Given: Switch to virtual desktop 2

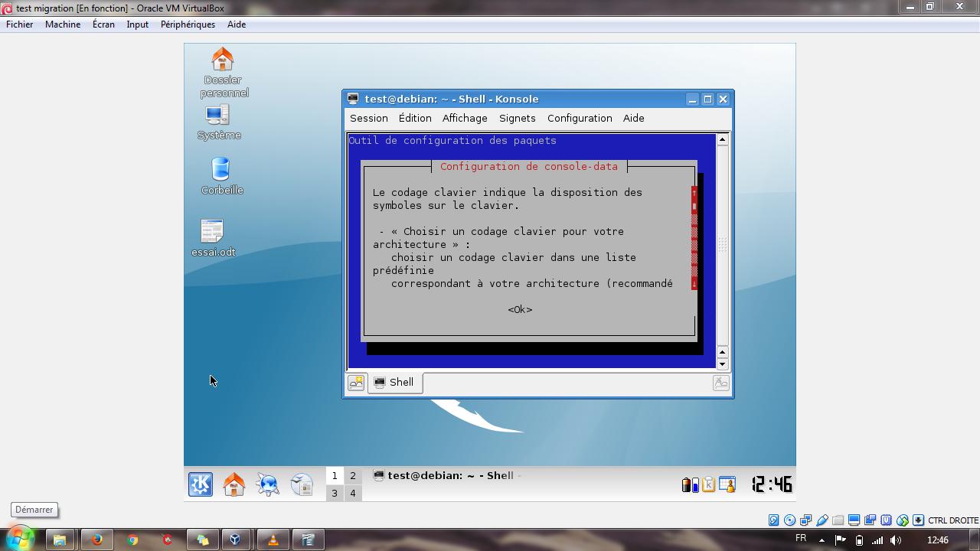Looking at the screenshot, I should click(353, 476).
